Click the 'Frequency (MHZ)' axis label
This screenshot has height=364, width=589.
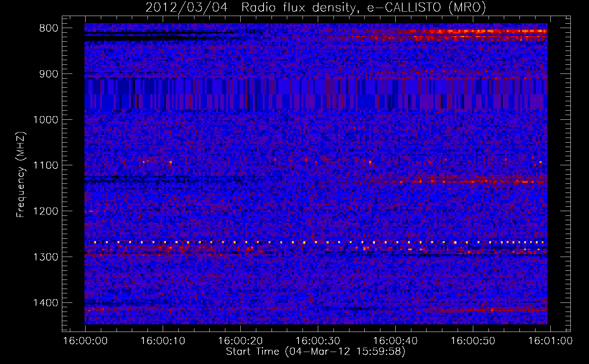point(21,175)
